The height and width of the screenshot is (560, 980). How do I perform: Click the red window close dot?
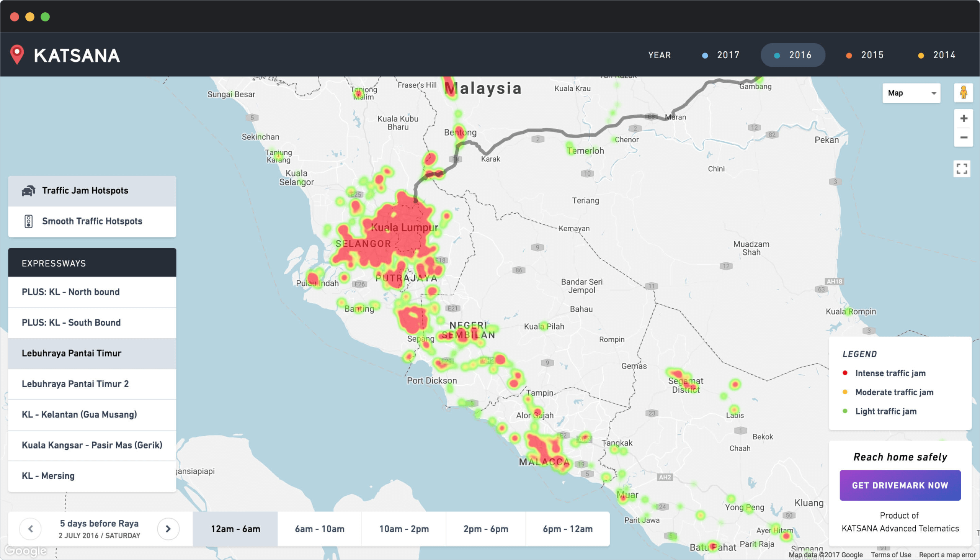15,17
